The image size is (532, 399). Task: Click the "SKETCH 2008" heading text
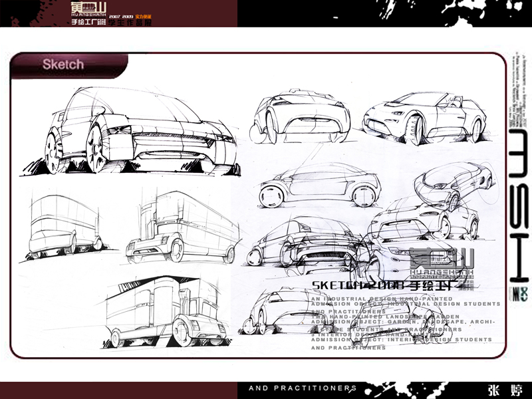(358, 285)
